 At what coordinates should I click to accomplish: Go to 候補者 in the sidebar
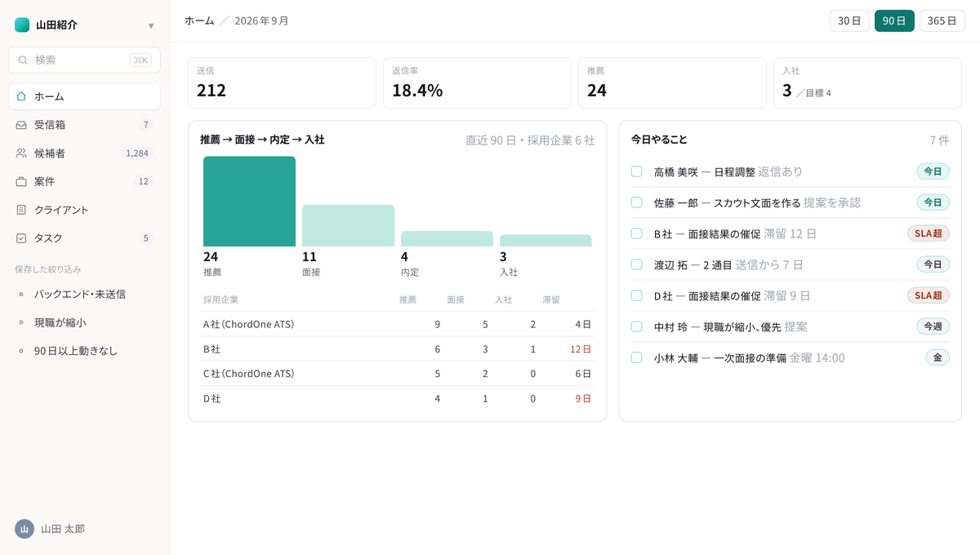tap(84, 153)
